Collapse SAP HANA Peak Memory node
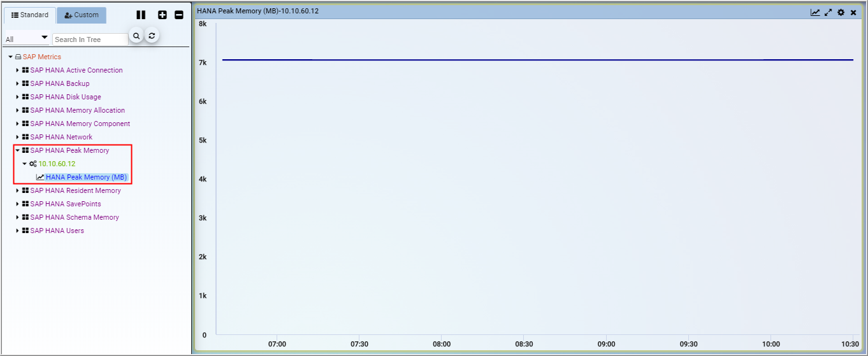Viewport: 868px width, 356px height. [x=18, y=150]
